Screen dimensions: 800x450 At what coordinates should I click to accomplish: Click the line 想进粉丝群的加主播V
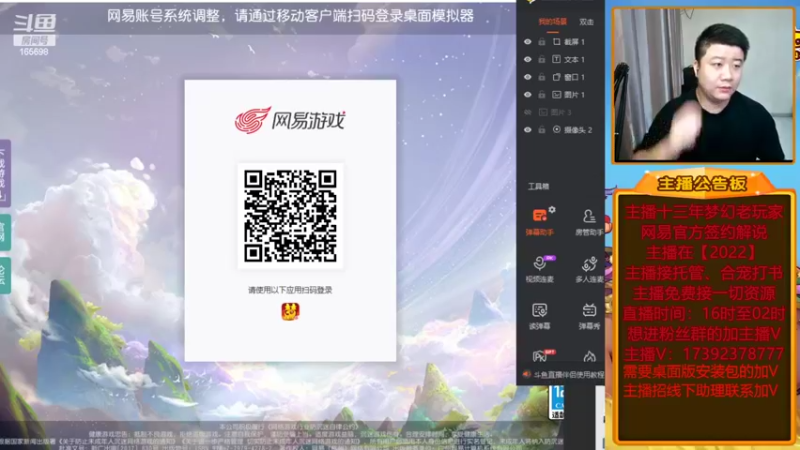click(704, 334)
